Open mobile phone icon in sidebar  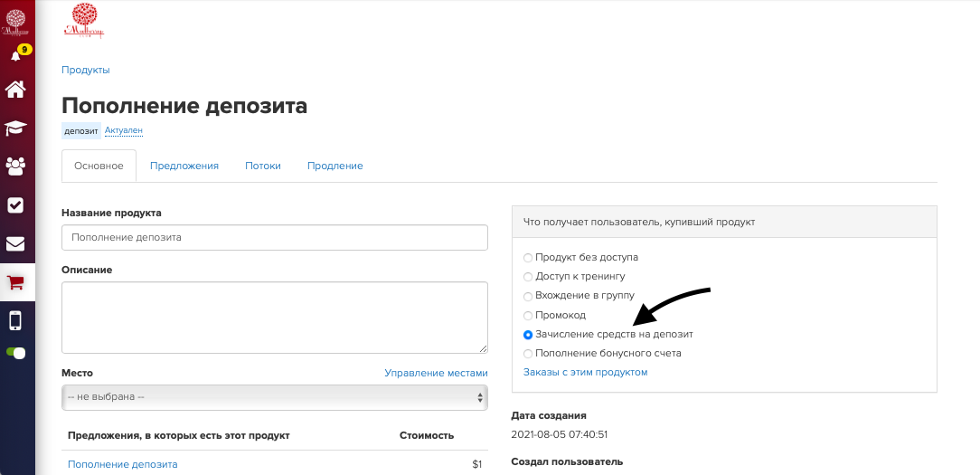pos(15,320)
